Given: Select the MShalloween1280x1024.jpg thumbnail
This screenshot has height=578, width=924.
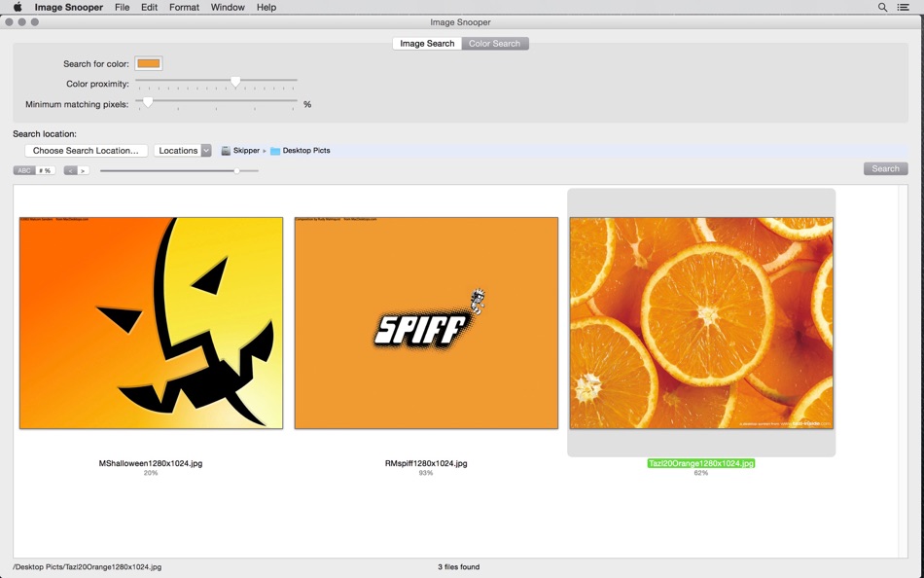Looking at the screenshot, I should pyautogui.click(x=151, y=321).
